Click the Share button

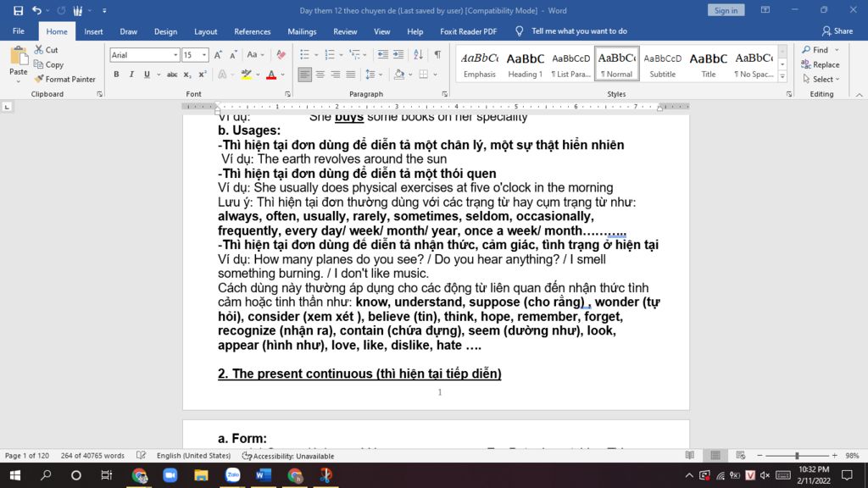(x=837, y=31)
